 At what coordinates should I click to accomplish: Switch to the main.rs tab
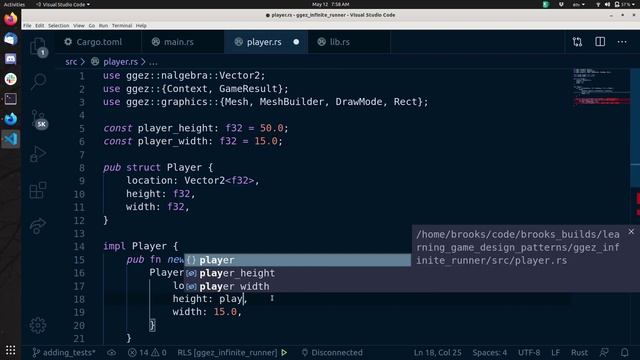tap(182, 42)
